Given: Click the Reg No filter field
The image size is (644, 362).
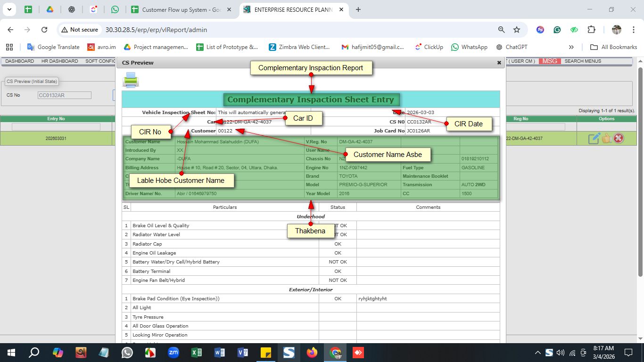Looking at the screenshot, I should click(x=535, y=127).
